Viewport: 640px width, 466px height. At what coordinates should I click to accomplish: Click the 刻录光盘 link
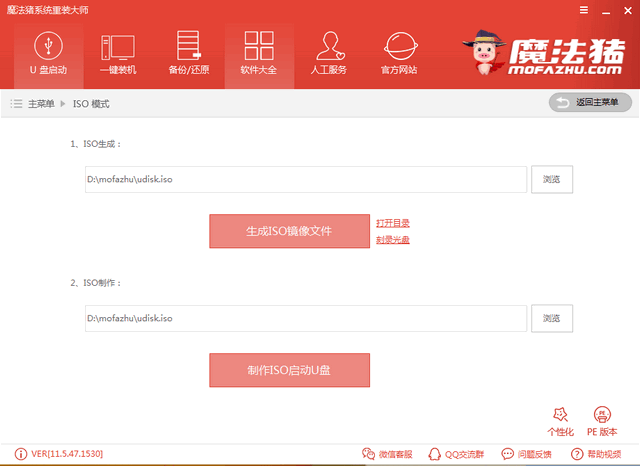(393, 240)
